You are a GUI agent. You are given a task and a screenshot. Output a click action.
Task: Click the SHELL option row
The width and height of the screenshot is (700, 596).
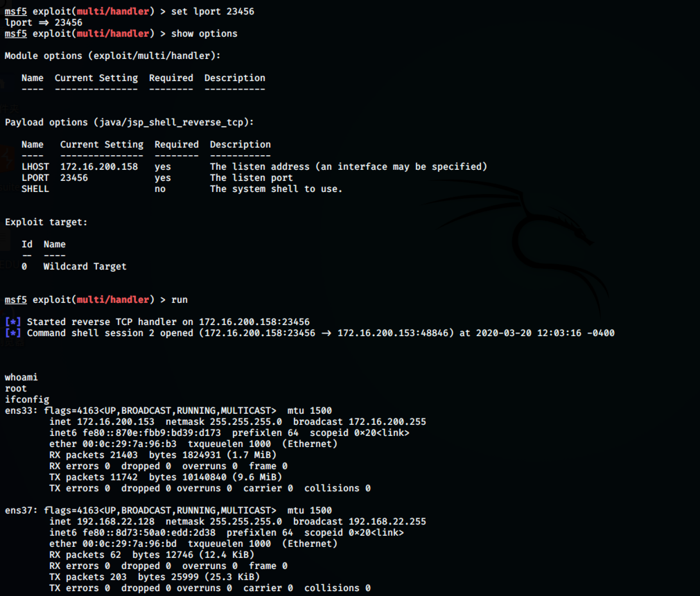point(35,189)
